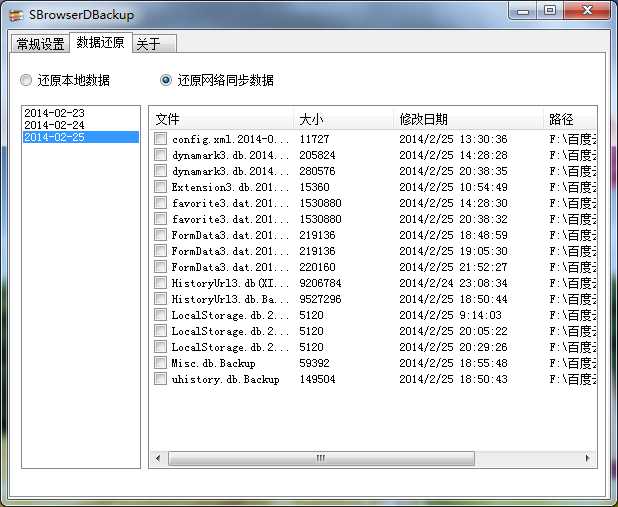Check favorite3.dat checkbox modified 14:28:30
The width and height of the screenshot is (618, 507).
tap(160, 203)
